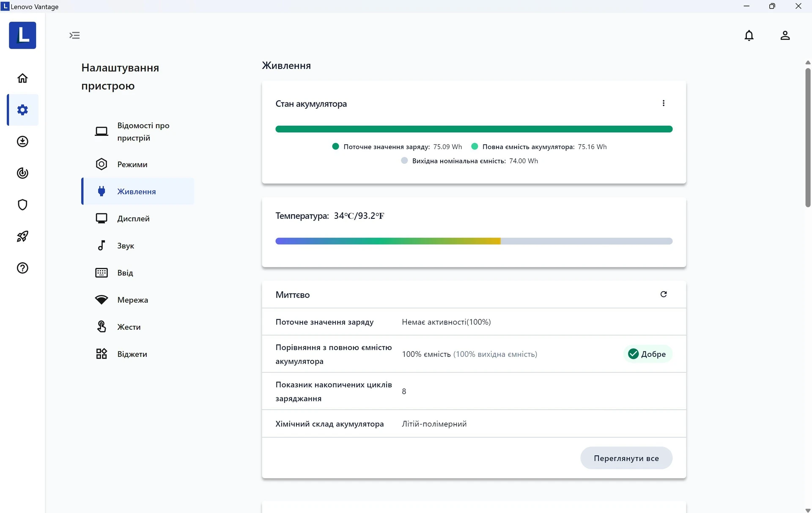Go to Мережа settings
This screenshot has height=513, width=812.
[138, 300]
